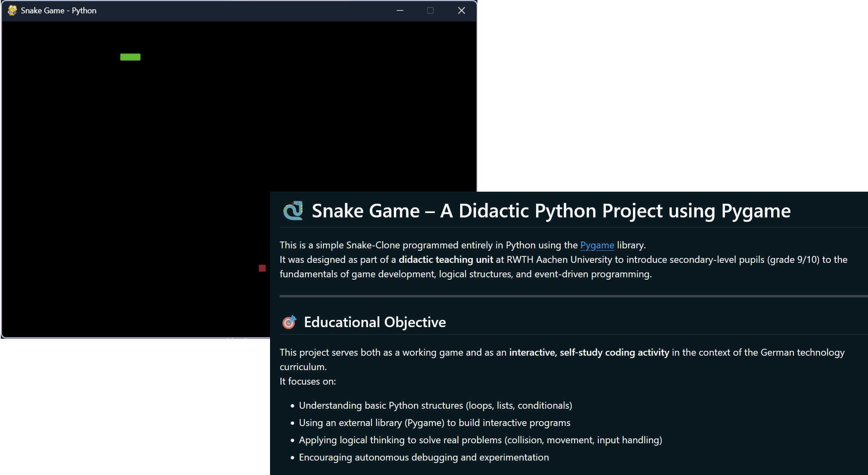Click the target emoji beside Educational Objective
The height and width of the screenshot is (475, 868).
point(289,322)
